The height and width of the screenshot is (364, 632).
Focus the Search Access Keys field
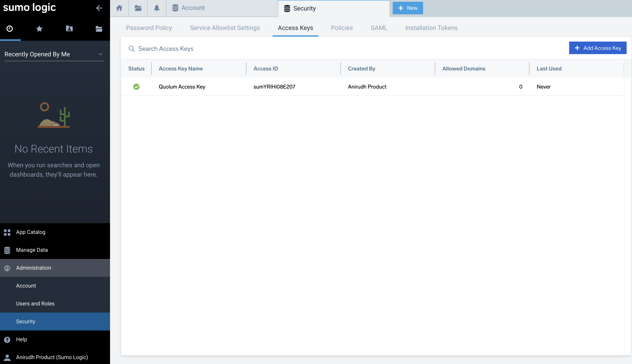[166, 49]
